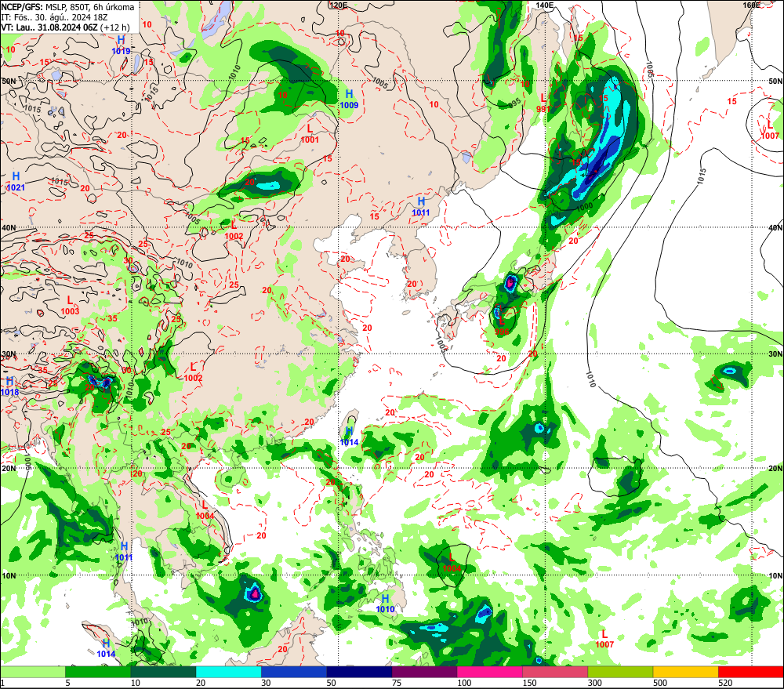The width and height of the screenshot is (784, 689).
Task: Click the cyan 20–30 mm legend swatch
Action: click(228, 672)
